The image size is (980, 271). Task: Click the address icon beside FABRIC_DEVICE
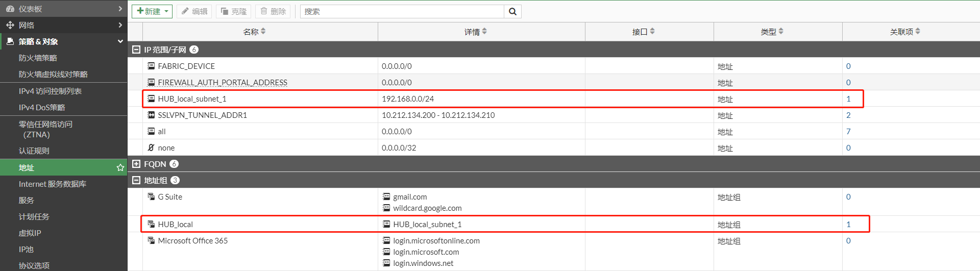pos(151,66)
